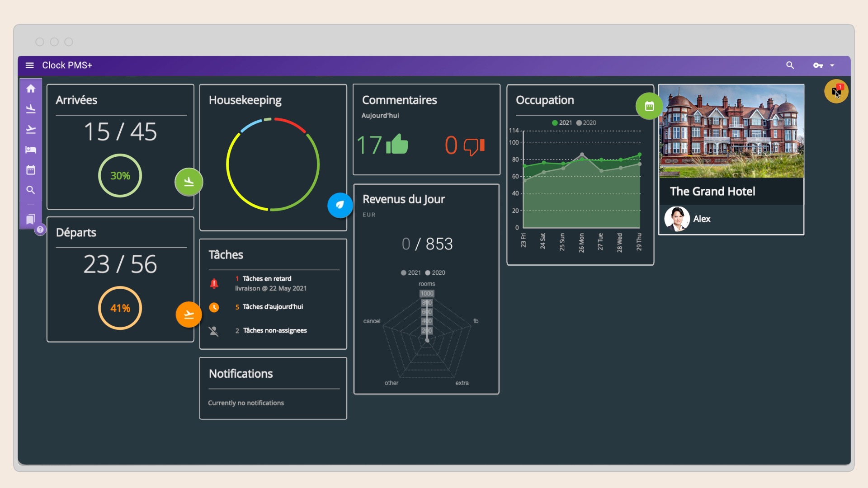Open Arrivals via sidebar landing plane icon
The width and height of the screenshot is (868, 488).
click(31, 109)
